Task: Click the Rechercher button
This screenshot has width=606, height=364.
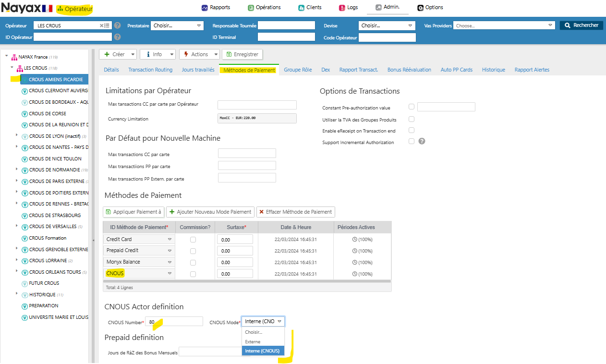Action: pyautogui.click(x=581, y=25)
